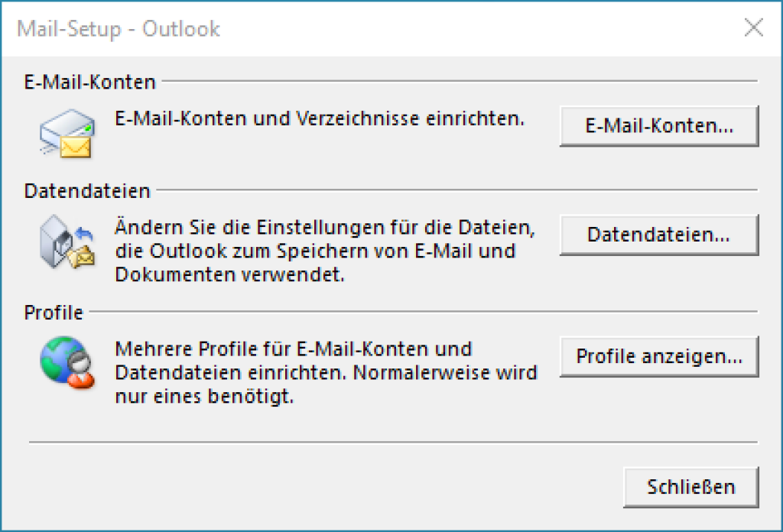783x532 pixels.
Task: Click the 'Mail-Setup - Outlook' title bar
Action: pyautogui.click(x=369, y=28)
